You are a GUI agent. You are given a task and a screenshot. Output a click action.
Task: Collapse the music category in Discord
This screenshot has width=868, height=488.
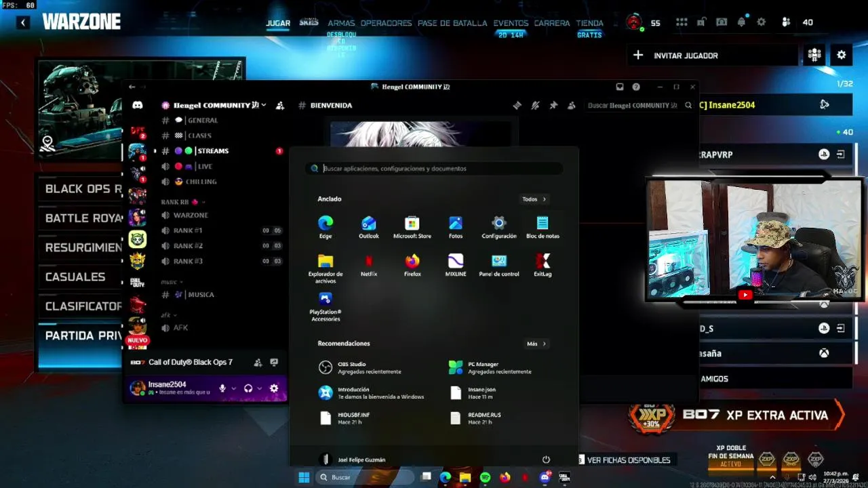coord(172,282)
